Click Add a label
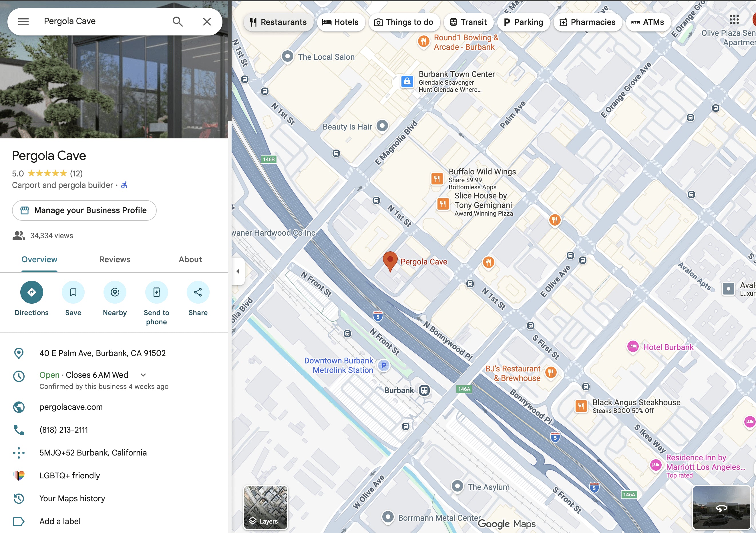 click(60, 522)
